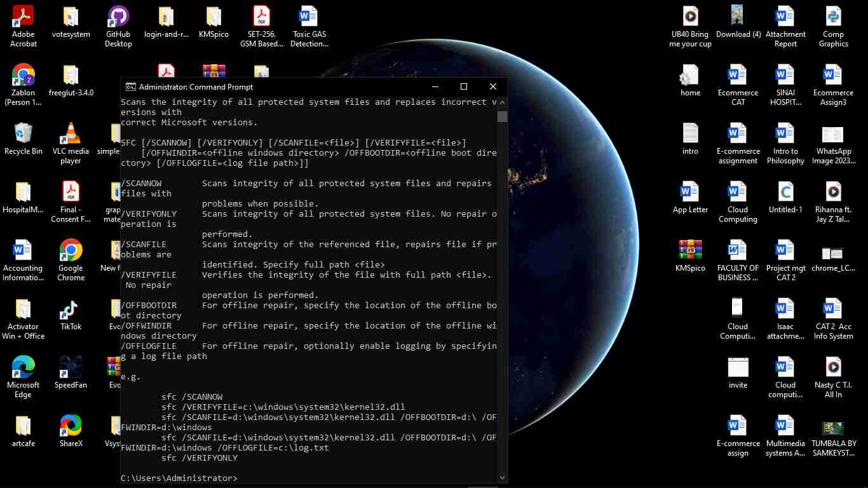Image resolution: width=868 pixels, height=488 pixels.
Task: Click Command Prompt system menu icon
Action: tap(130, 87)
